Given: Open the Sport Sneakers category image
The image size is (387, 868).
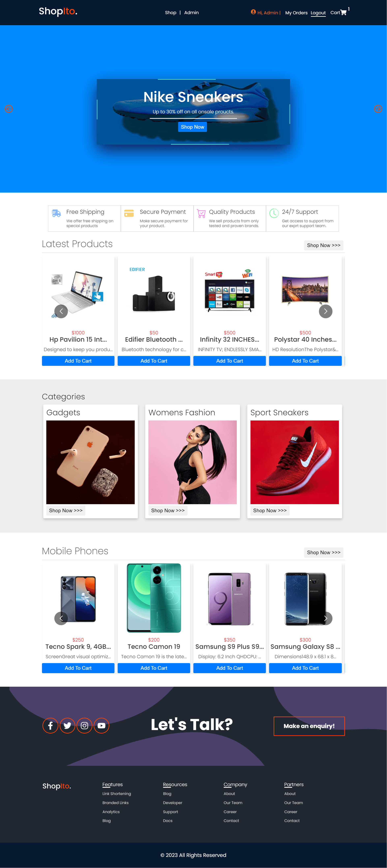Looking at the screenshot, I should (x=294, y=462).
